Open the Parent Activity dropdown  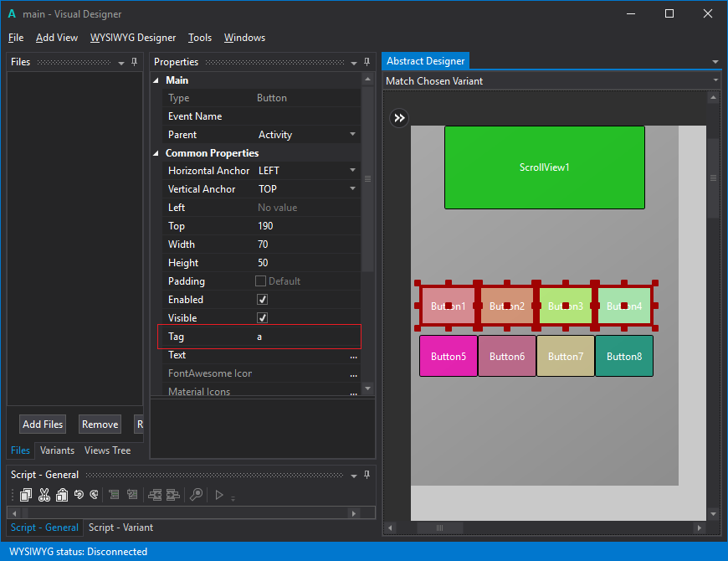352,134
